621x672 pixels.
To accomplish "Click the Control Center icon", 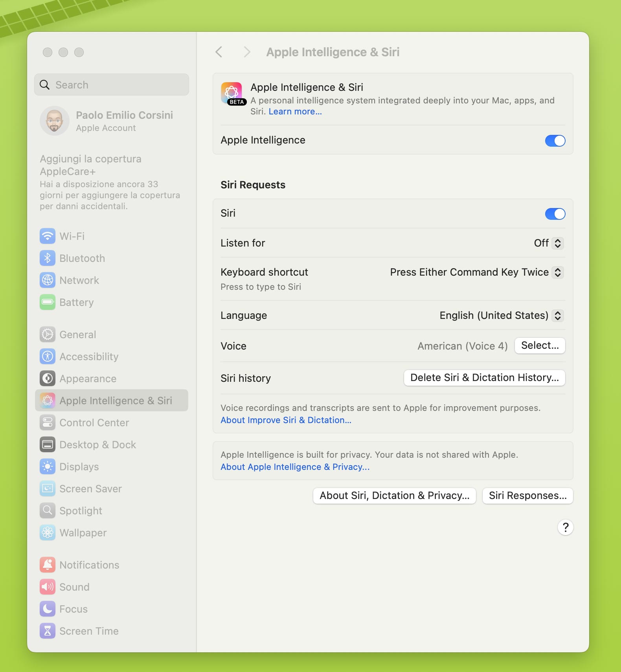I will pyautogui.click(x=48, y=422).
